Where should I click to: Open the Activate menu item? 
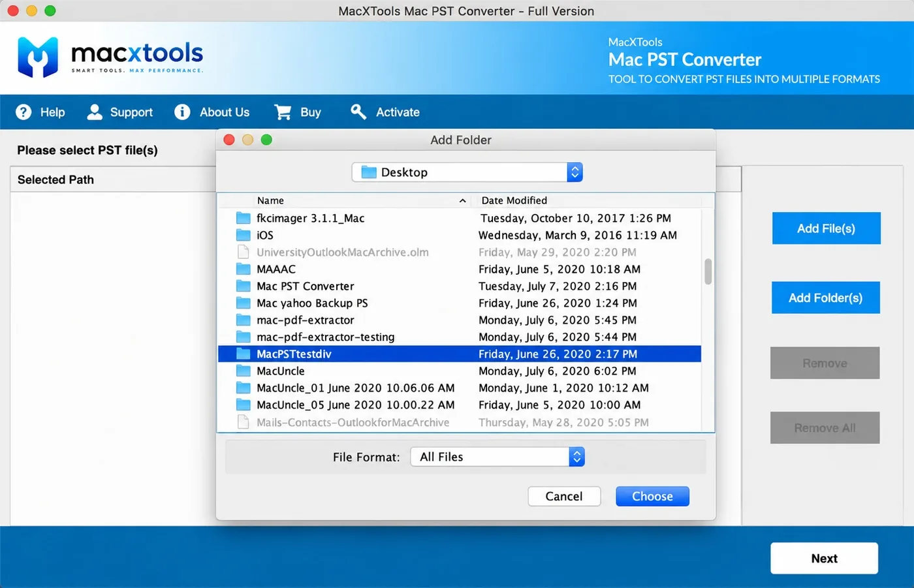click(385, 112)
